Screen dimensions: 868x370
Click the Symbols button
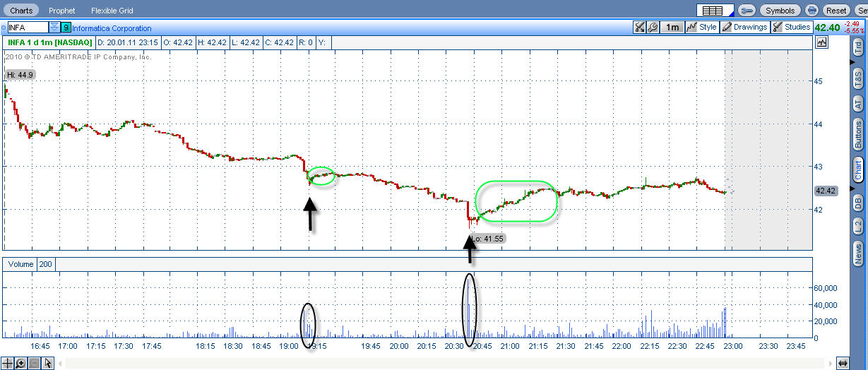pos(780,10)
